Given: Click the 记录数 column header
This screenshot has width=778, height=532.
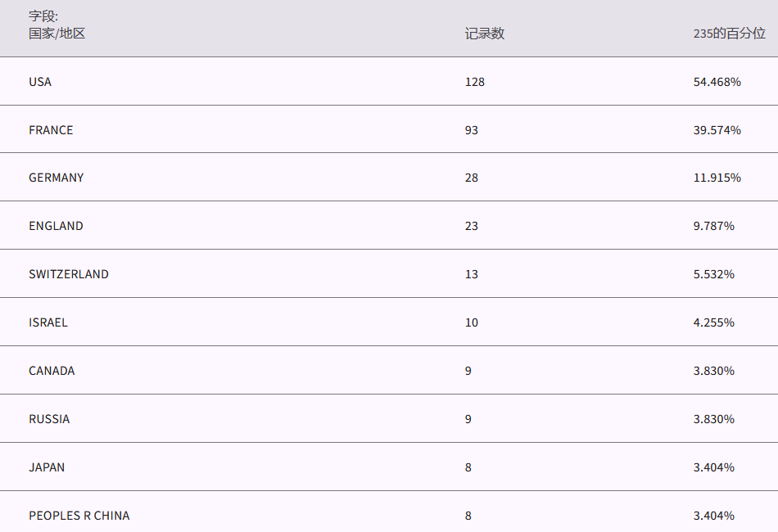Looking at the screenshot, I should (484, 34).
